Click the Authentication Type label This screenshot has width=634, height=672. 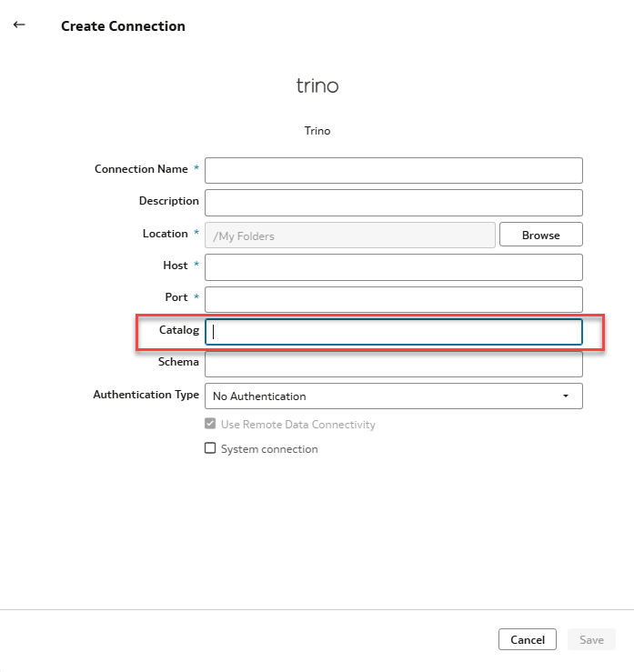point(146,395)
